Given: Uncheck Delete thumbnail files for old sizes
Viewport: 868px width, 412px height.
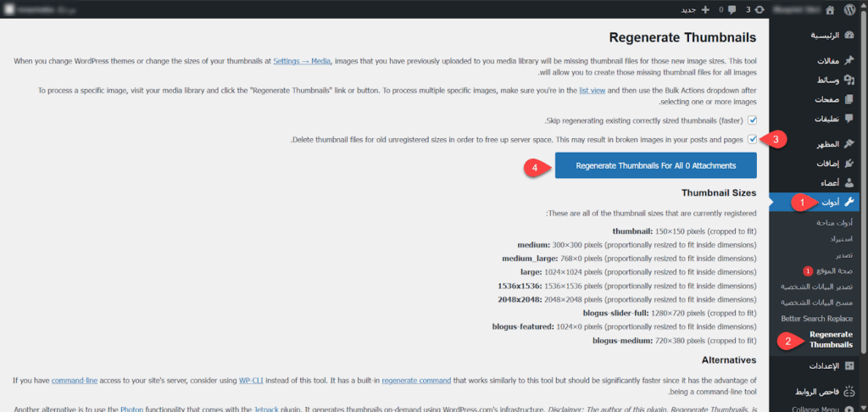Looking at the screenshot, I should (x=752, y=139).
